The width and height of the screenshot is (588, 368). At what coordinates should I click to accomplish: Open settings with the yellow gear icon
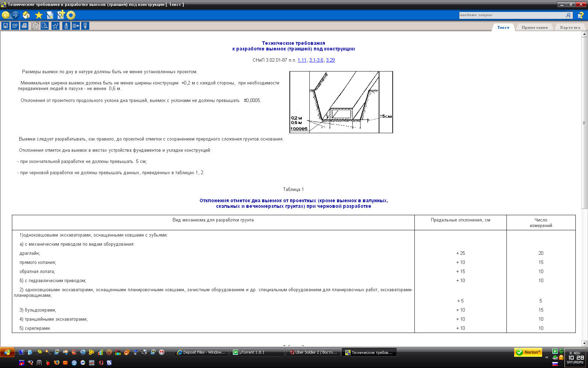click(71, 15)
